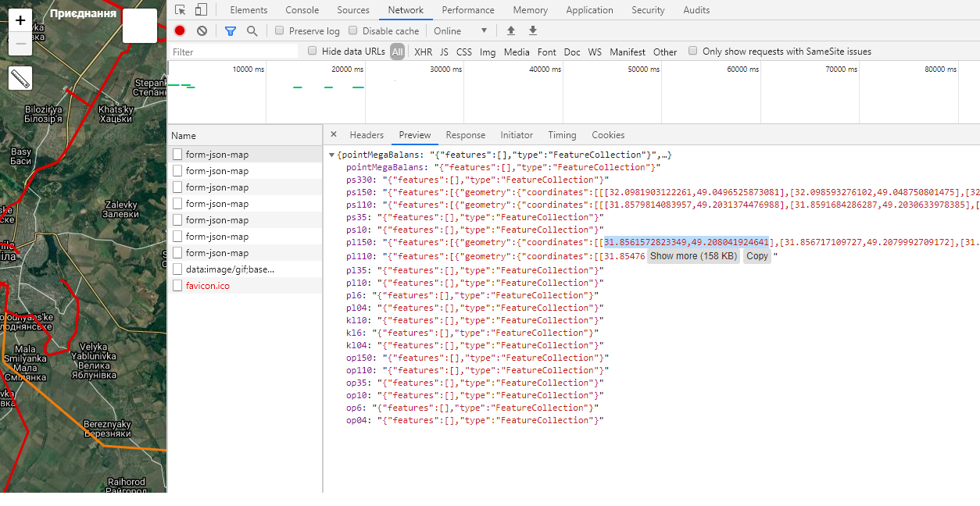Switch to the Response tab
980x506 pixels.
465,134
